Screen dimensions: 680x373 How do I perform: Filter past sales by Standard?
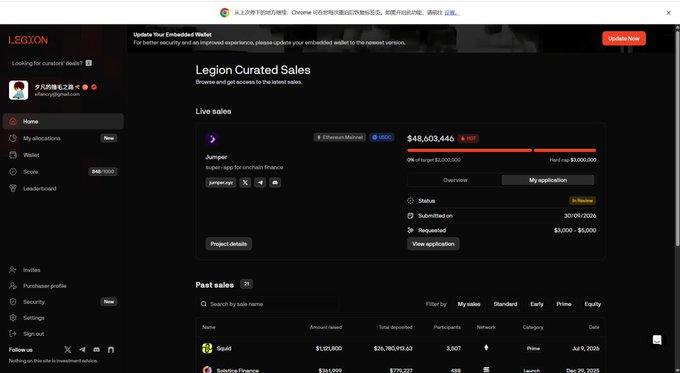(x=505, y=304)
